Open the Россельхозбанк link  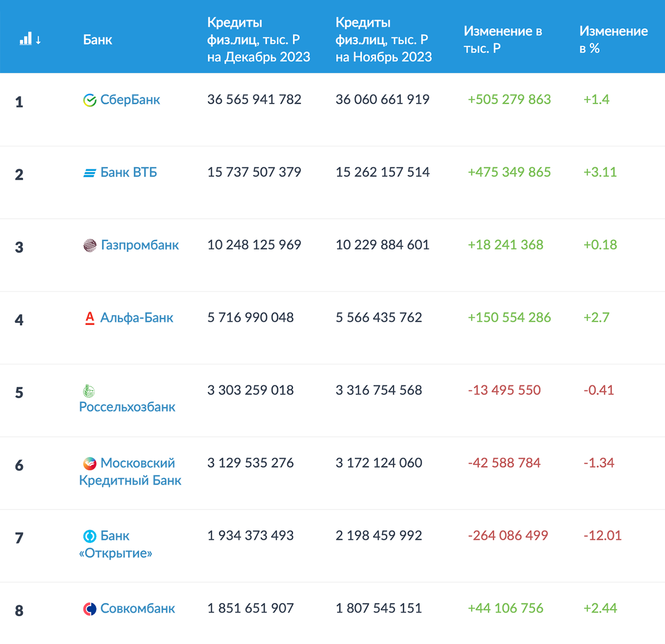tap(127, 407)
